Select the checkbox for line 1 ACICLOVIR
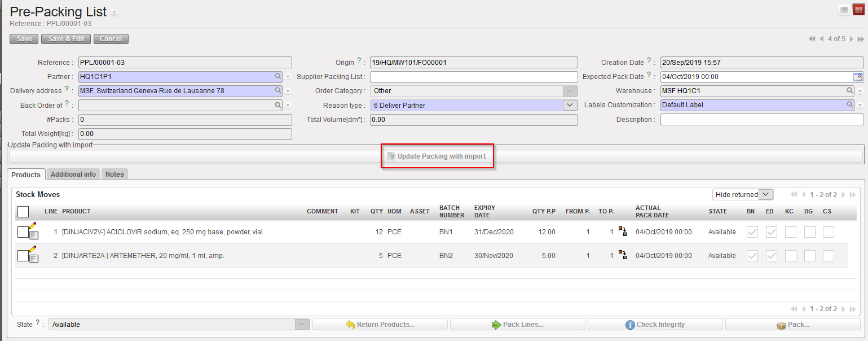This screenshot has width=868, height=341. coord(23,232)
